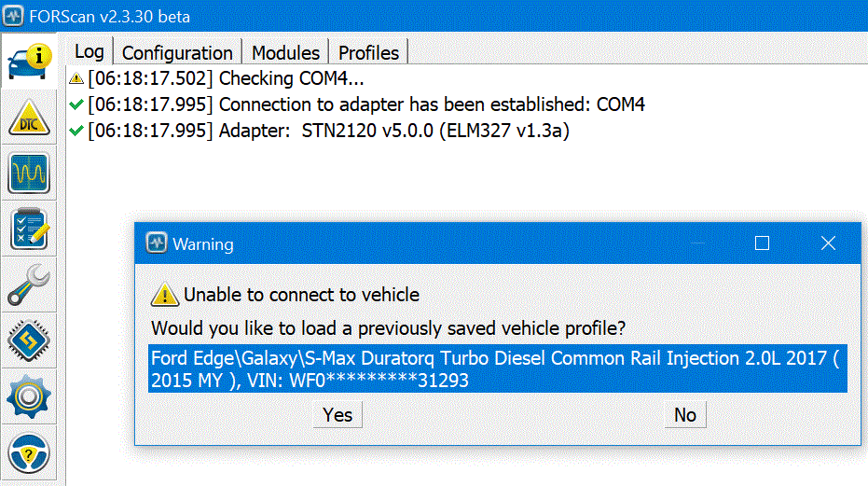
Task: Switch to the Profiles tab
Action: [x=368, y=53]
